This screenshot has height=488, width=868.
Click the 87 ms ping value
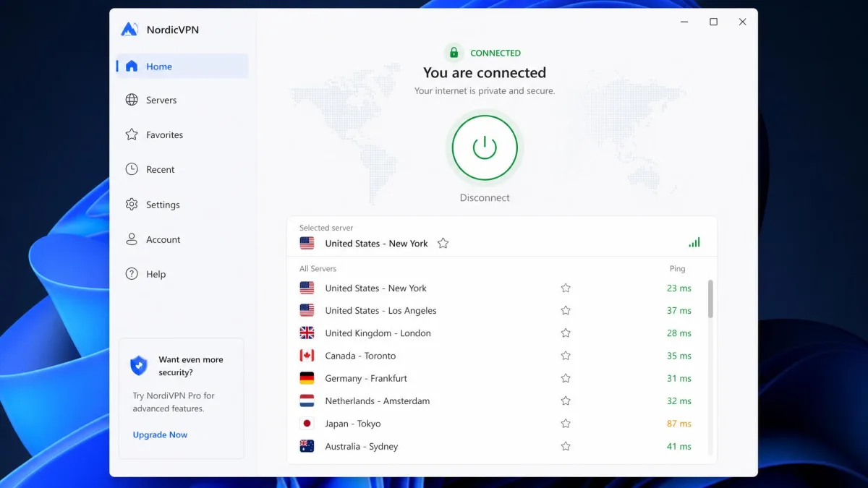pyautogui.click(x=679, y=424)
